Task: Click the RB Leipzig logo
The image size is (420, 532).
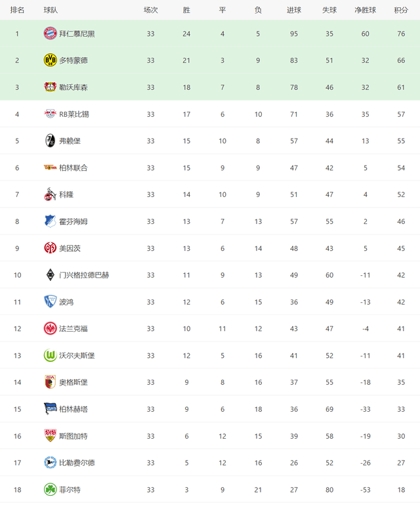Action: (50, 114)
